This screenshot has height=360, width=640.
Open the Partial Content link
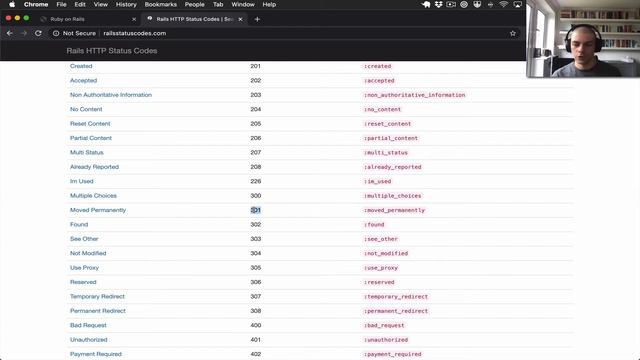pos(91,138)
